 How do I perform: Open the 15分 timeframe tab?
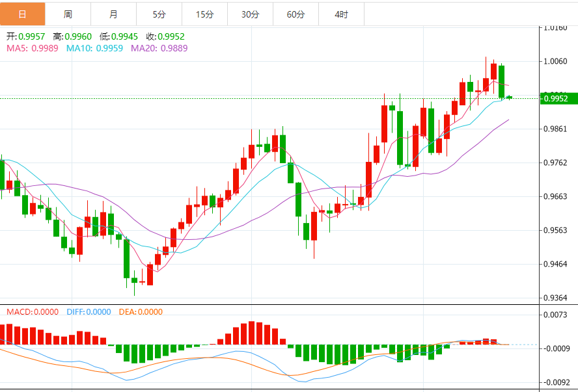[x=204, y=14]
